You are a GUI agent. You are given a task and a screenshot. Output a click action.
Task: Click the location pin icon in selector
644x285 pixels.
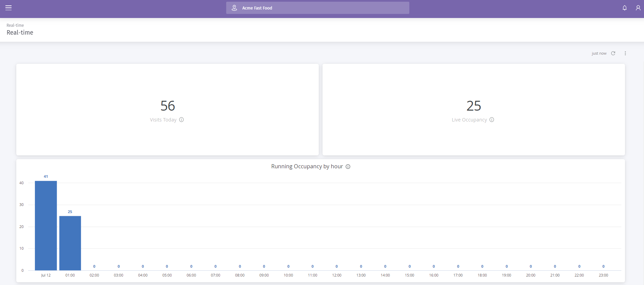pos(234,8)
